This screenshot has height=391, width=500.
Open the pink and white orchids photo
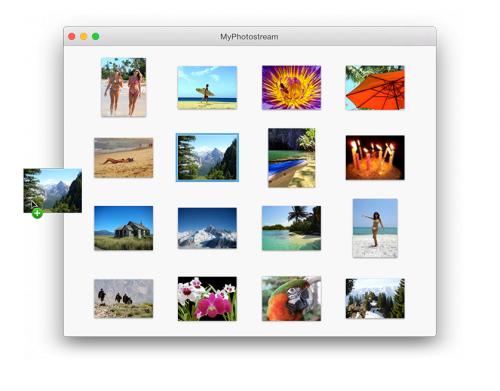207,299
